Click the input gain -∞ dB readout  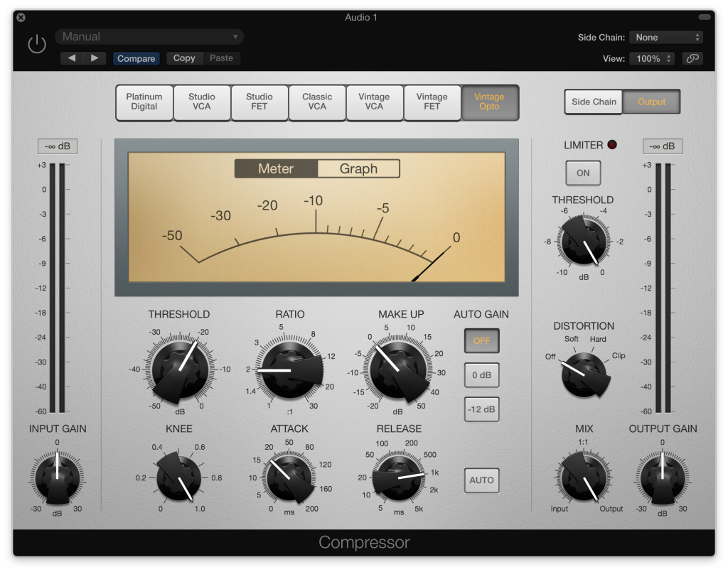click(x=58, y=146)
